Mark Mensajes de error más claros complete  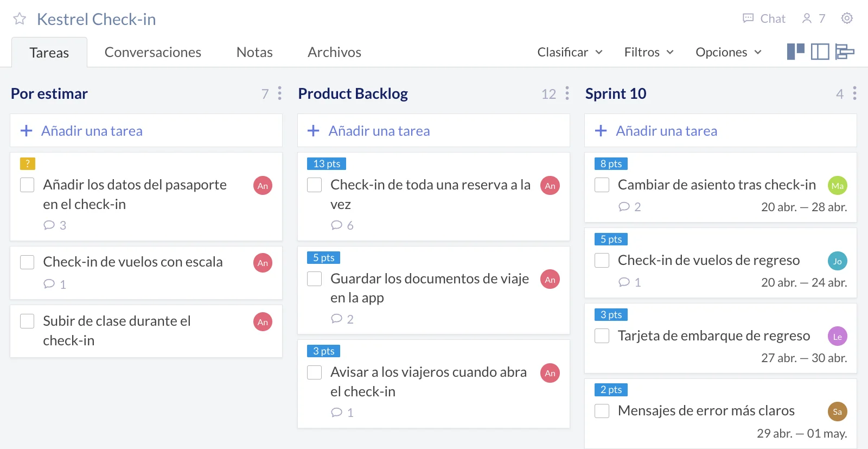click(x=602, y=411)
